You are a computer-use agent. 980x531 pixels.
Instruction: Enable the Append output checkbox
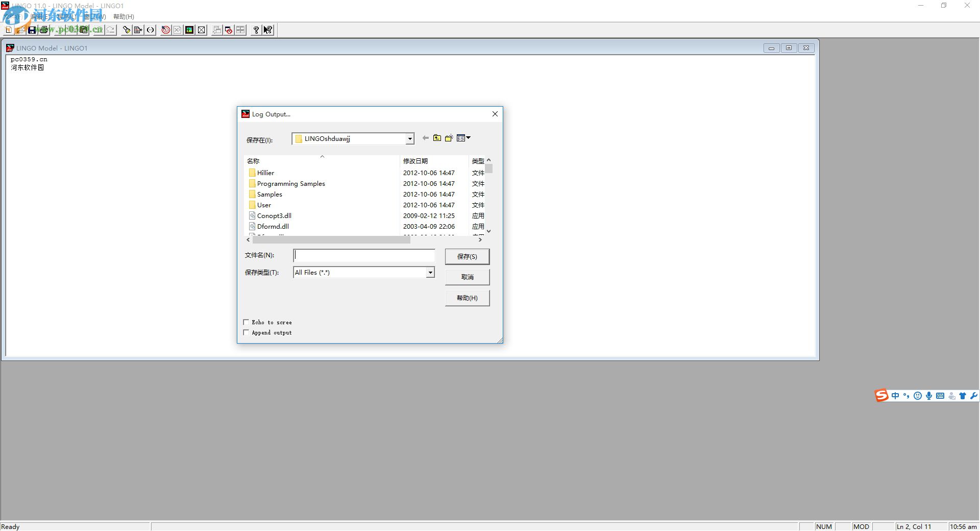click(x=246, y=332)
